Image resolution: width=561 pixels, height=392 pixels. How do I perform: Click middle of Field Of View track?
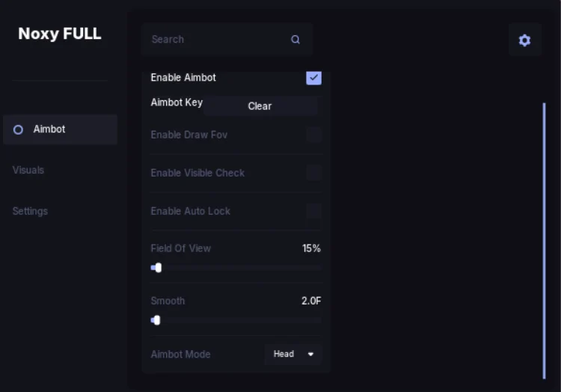pos(236,268)
